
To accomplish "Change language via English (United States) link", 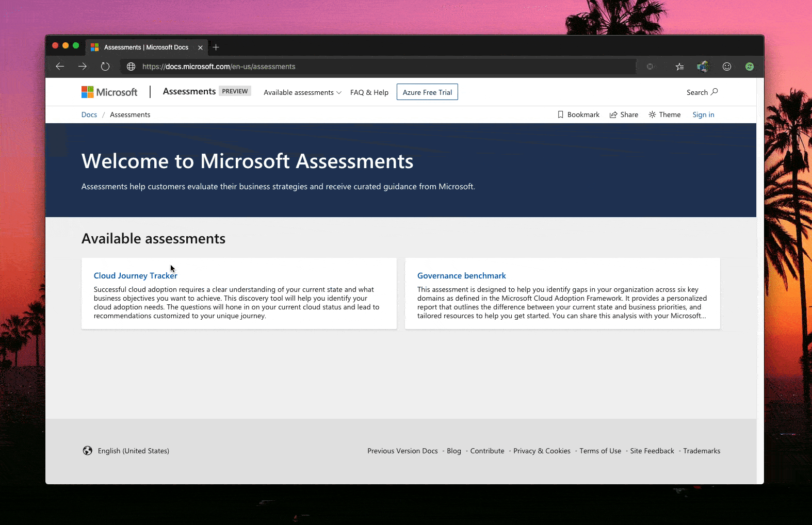I will [x=134, y=451].
